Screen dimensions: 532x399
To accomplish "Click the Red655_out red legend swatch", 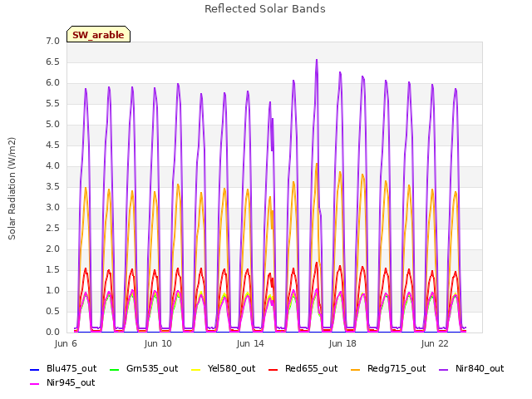I will click(x=273, y=369).
